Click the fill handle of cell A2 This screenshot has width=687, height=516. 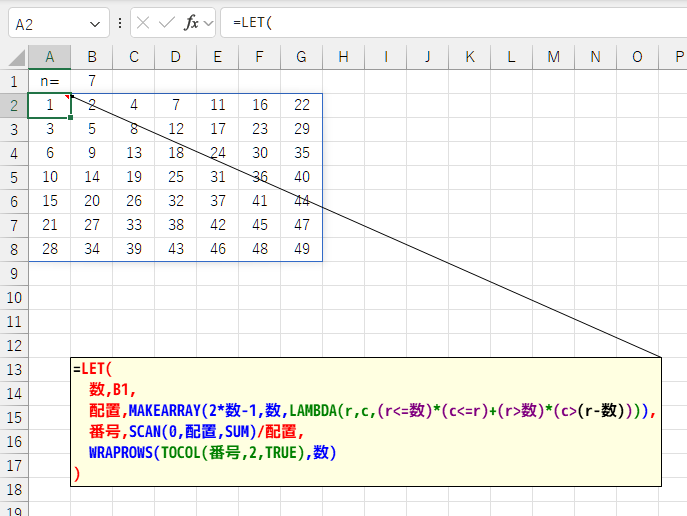pos(70,117)
